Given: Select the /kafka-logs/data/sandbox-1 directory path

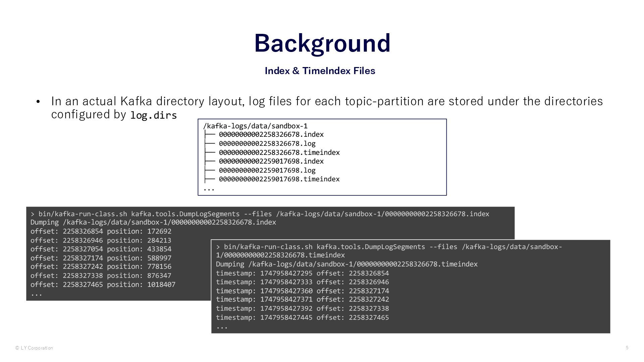Looking at the screenshot, I should (x=255, y=126).
